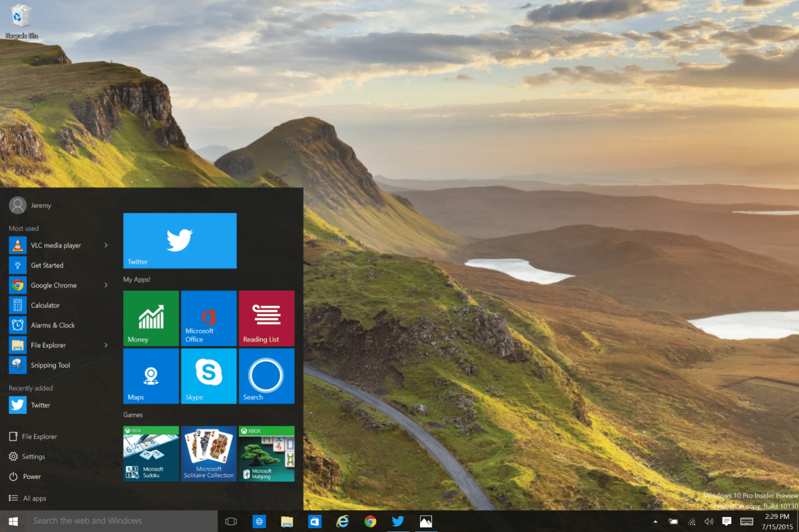
Task: Open the Money tile
Action: coord(151,318)
